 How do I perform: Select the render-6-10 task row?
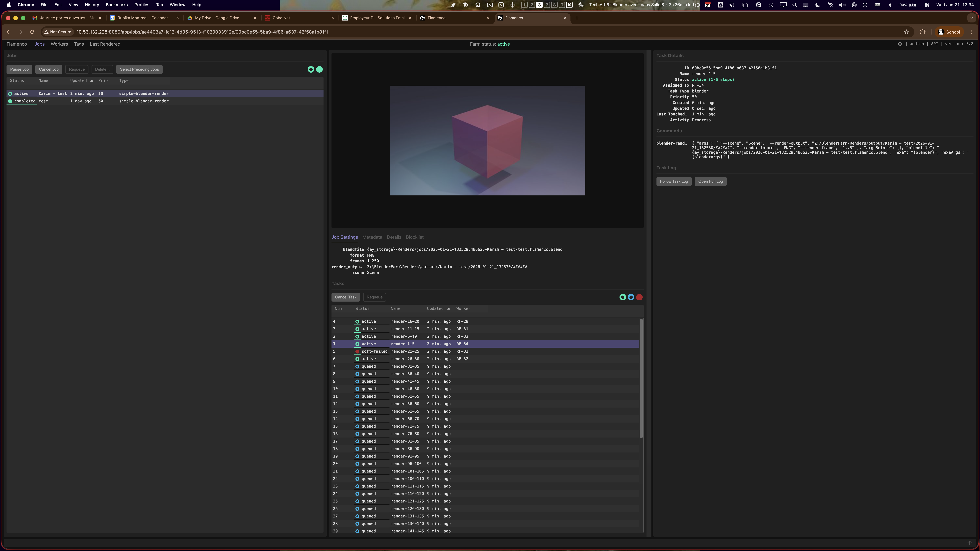[x=485, y=337]
